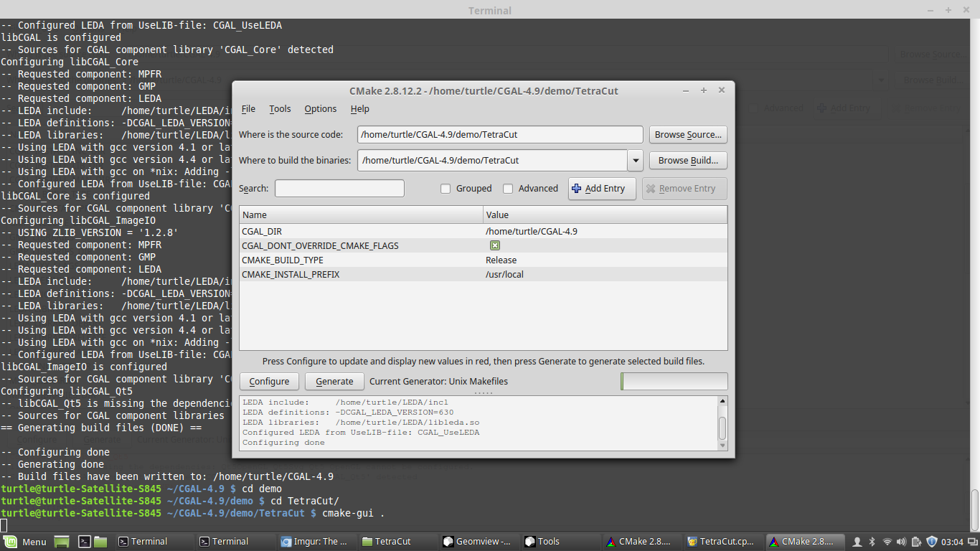Expand the build binaries path dropdown arrow
Image resolution: width=980 pixels, height=551 pixels.
pyautogui.click(x=635, y=161)
